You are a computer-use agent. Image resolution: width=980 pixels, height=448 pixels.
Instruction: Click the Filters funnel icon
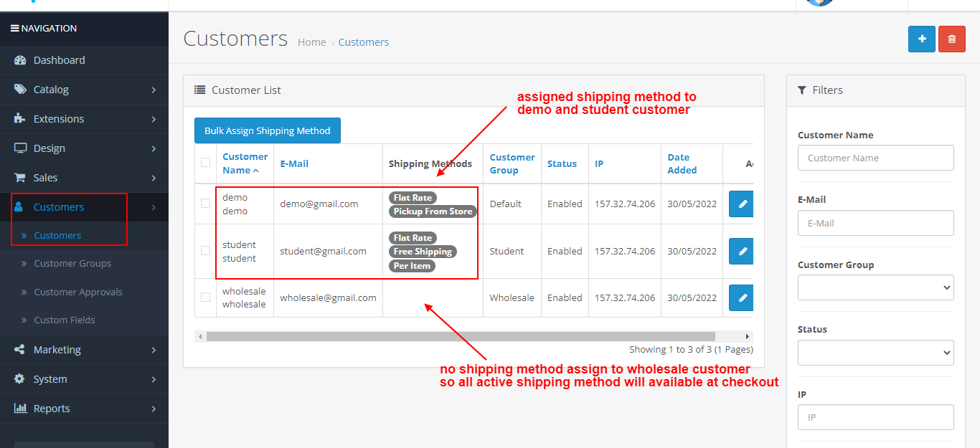pos(802,90)
